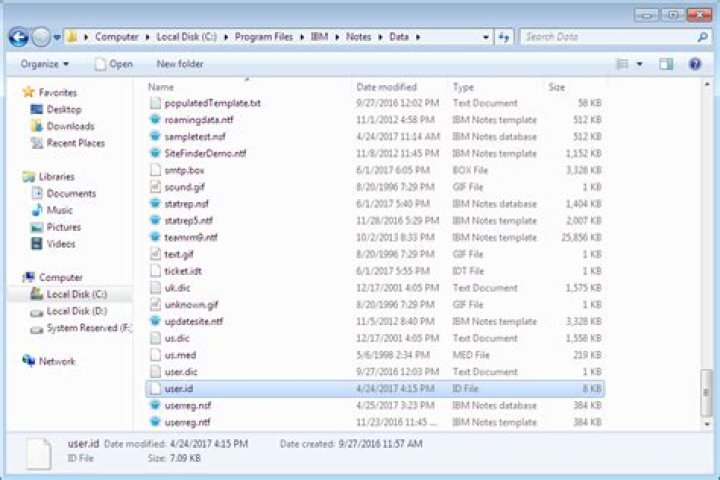This screenshot has width=720, height=480.
Task: Click the Search Data input field
Action: pyautogui.click(x=610, y=37)
